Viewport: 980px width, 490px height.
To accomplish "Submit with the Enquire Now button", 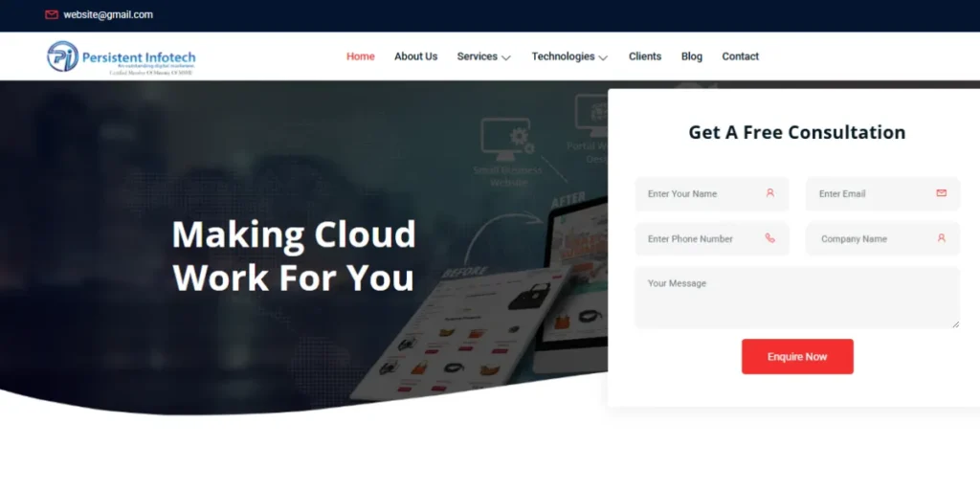I will click(x=797, y=357).
